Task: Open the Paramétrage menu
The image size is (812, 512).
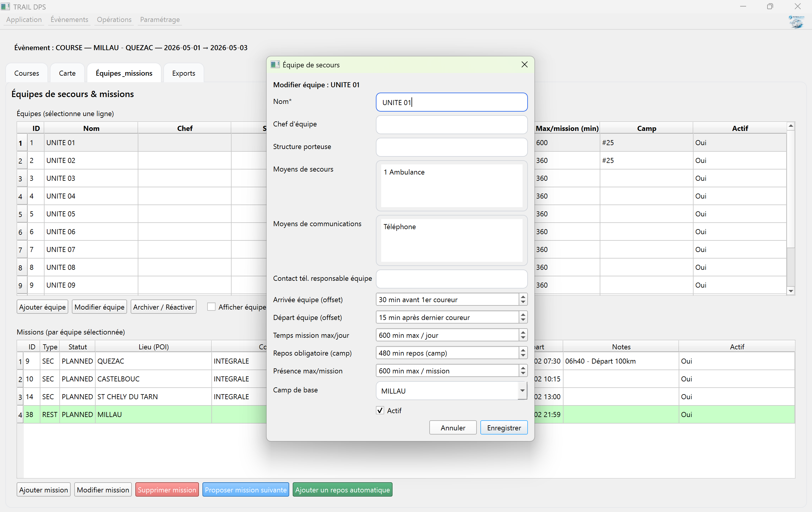Action: (x=160, y=20)
